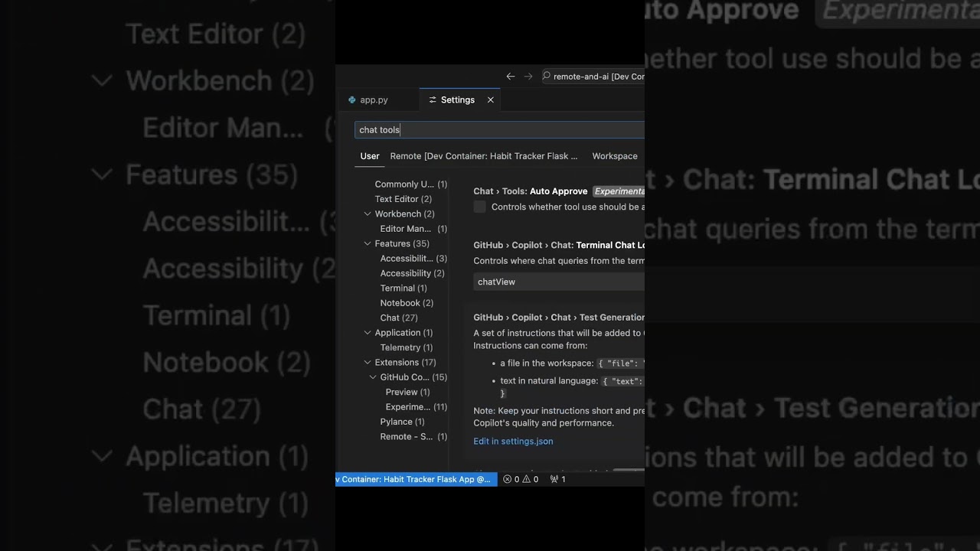980x551 pixels.
Task: Click the remote-and-ai command center search box
Action: click(593, 77)
